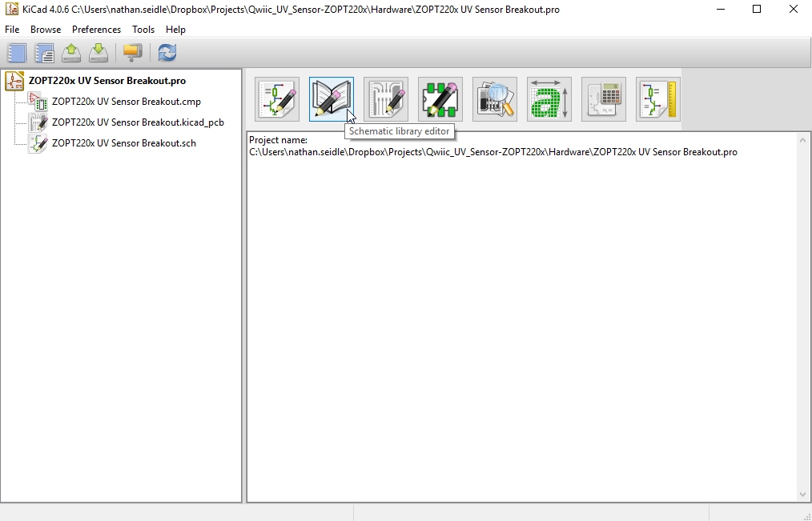Launch Pcbnew board layout editor
The width and height of the screenshot is (812, 521).
[x=386, y=99]
